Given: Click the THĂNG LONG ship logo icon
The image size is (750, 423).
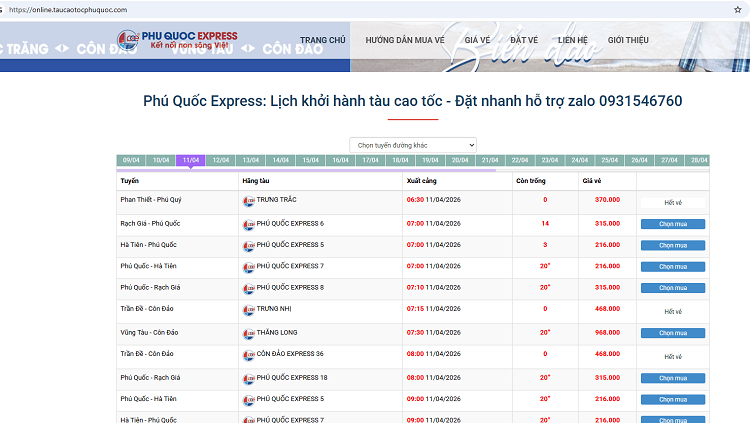Looking at the screenshot, I should 248,333.
